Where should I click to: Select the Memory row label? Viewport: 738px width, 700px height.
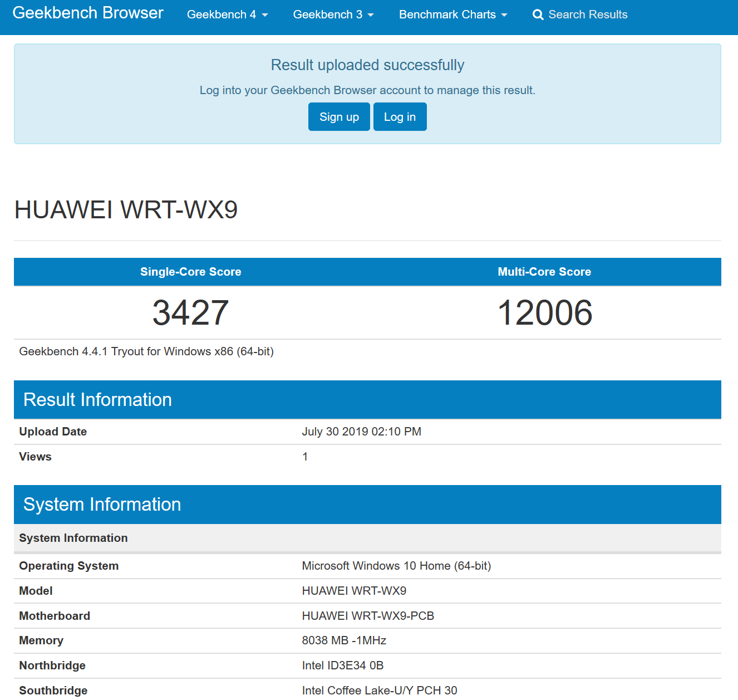41,640
